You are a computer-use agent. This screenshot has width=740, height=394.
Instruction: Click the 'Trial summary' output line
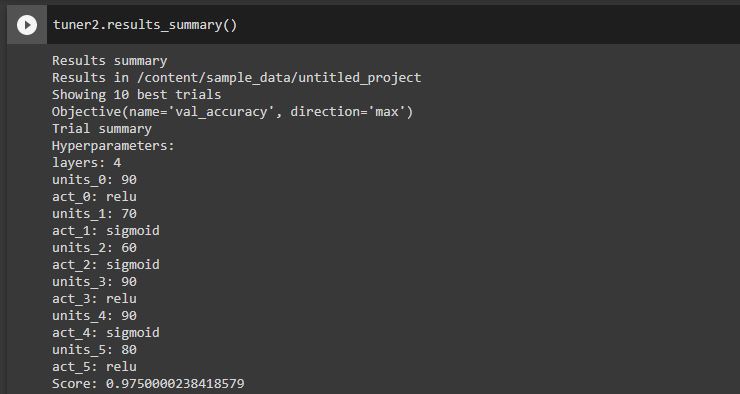[102, 129]
